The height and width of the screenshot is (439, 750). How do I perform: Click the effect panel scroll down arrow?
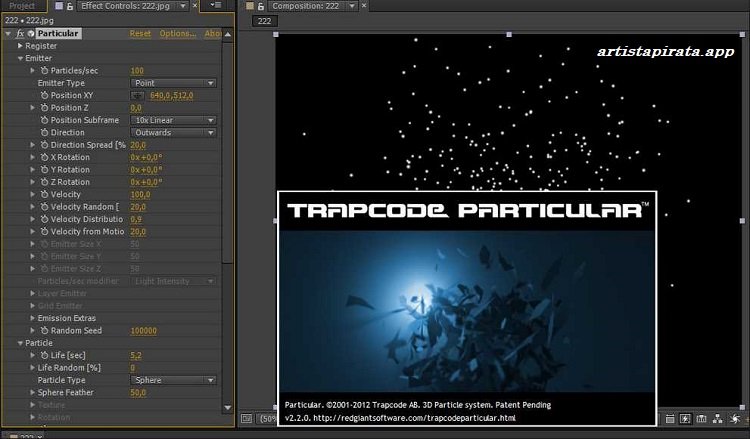(x=228, y=408)
